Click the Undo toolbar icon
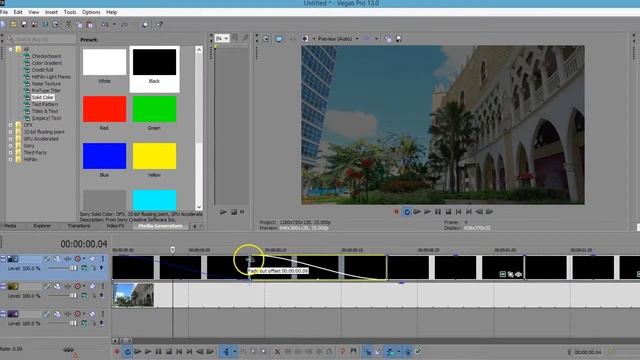 [105, 24]
